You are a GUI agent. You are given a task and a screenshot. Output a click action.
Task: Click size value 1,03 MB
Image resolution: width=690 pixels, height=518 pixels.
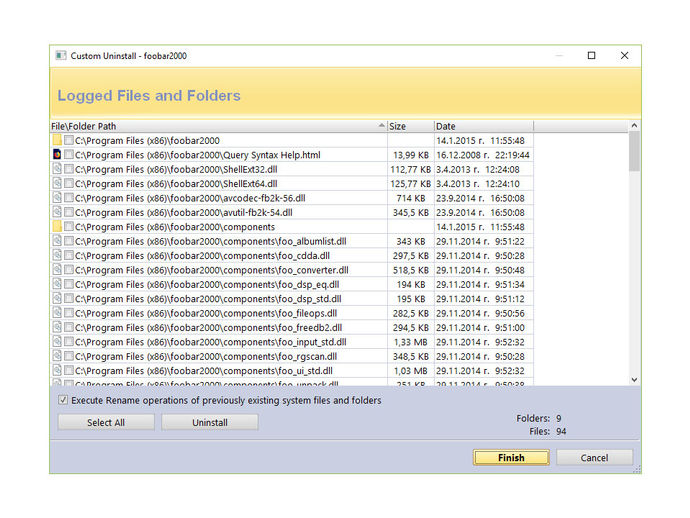coord(411,371)
